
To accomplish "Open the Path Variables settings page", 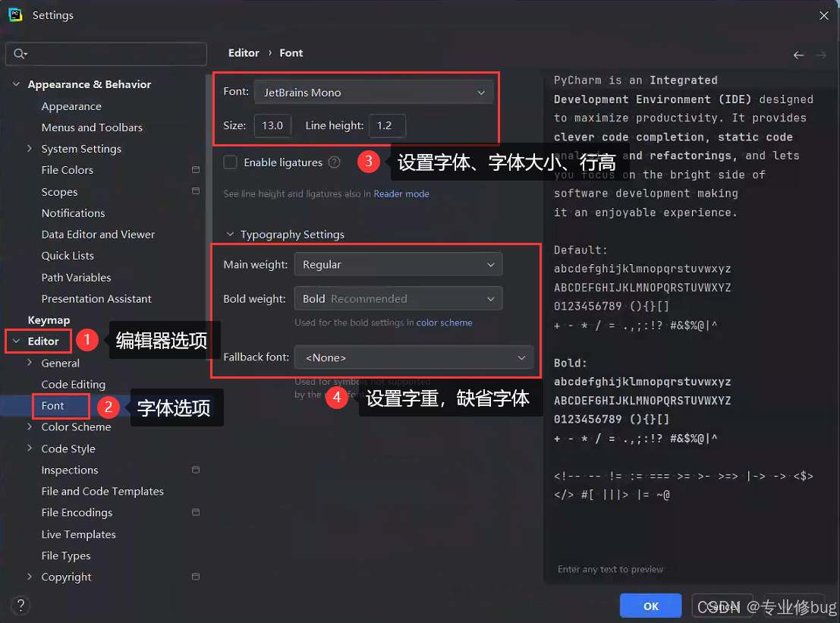I will click(76, 278).
